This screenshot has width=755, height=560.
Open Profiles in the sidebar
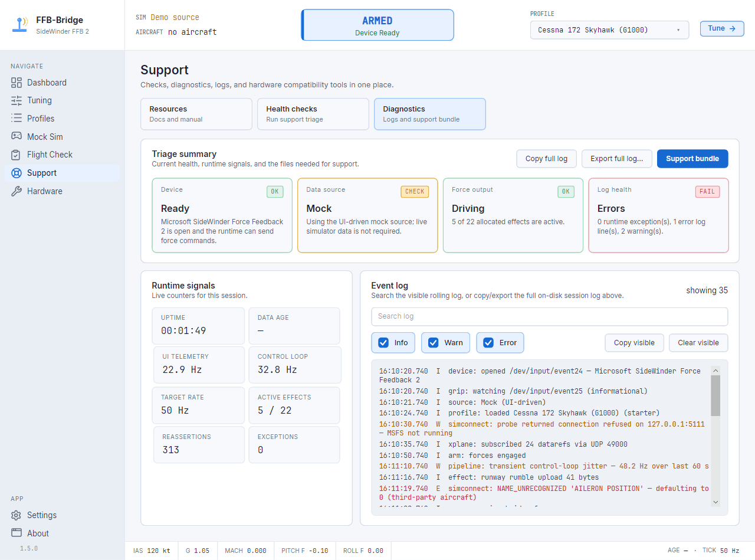pos(62,119)
